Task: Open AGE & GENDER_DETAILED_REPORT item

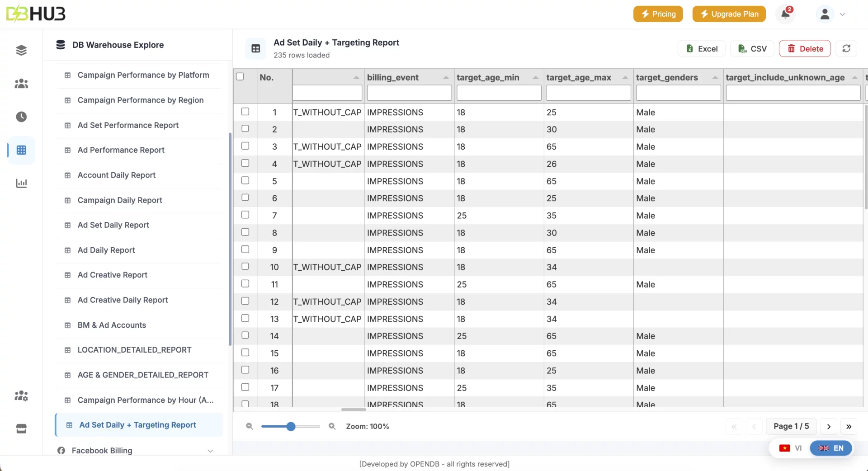Action: [143, 375]
